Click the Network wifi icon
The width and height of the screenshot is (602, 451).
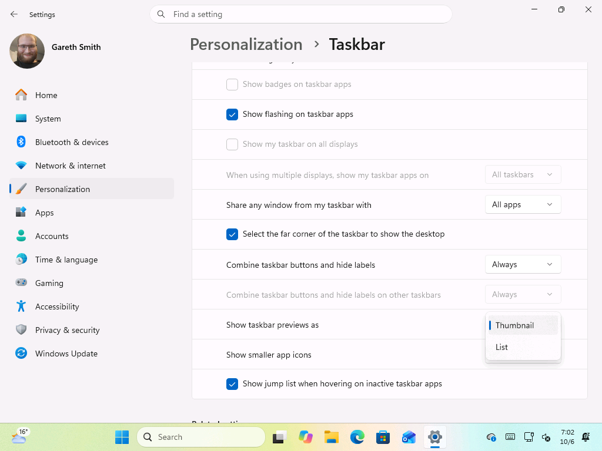pyautogui.click(x=21, y=165)
